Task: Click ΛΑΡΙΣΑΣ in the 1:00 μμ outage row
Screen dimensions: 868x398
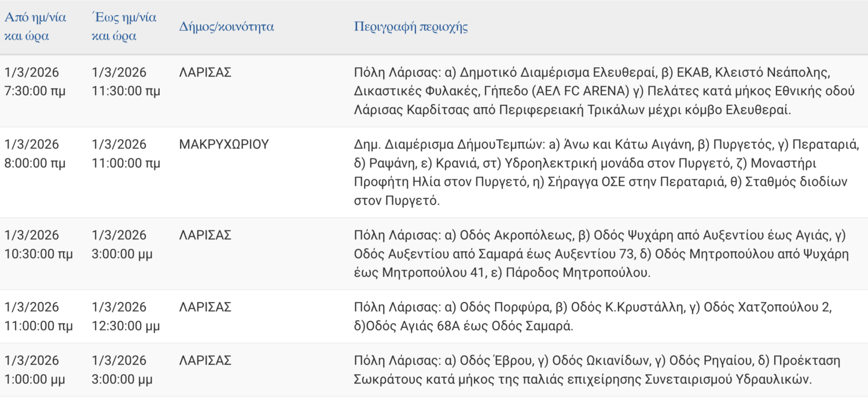Action: (205, 361)
